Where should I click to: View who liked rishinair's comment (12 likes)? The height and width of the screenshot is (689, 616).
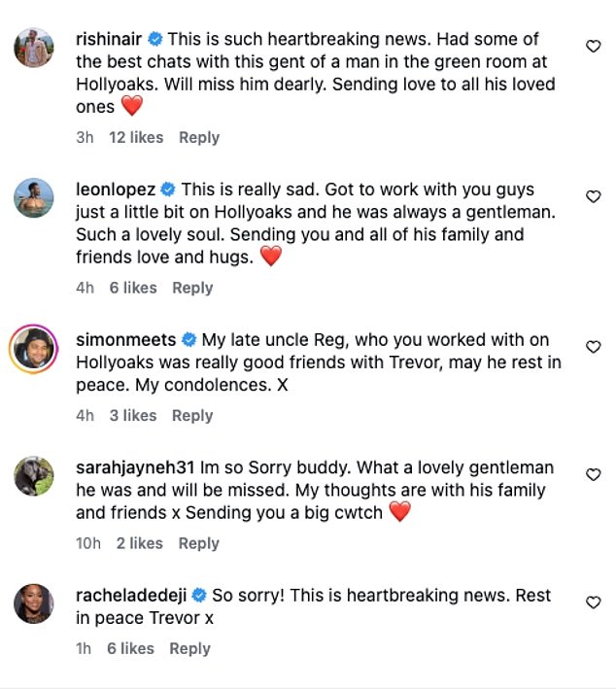coord(136,137)
